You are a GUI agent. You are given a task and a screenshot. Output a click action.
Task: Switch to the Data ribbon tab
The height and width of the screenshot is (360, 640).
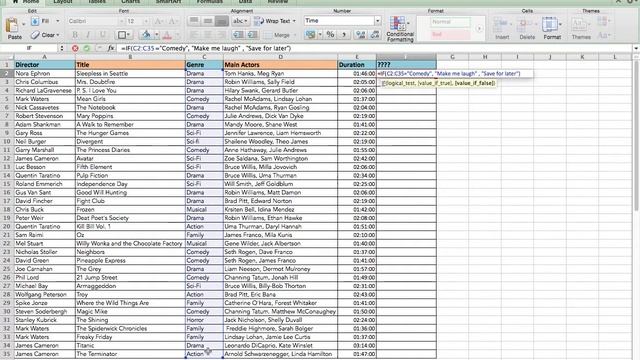click(x=245, y=2)
